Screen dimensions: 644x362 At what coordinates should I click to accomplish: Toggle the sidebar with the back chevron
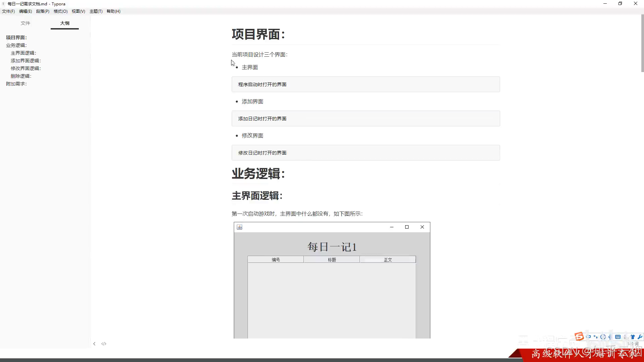pyautogui.click(x=94, y=344)
